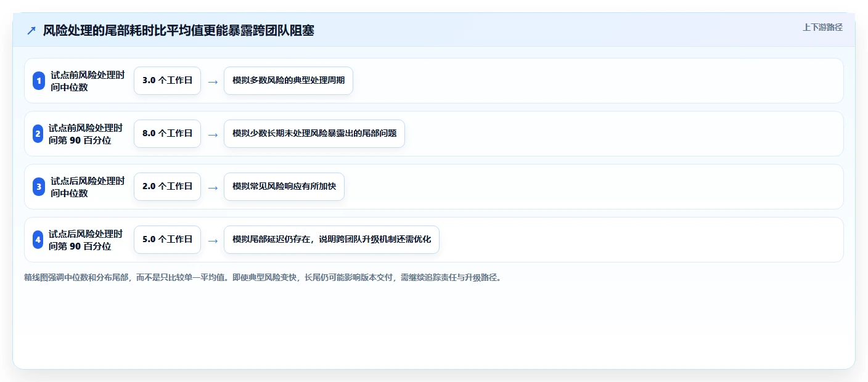Click the 2.0 个工作日 value box
Viewport: 868px width, 382px height.
coord(167,187)
